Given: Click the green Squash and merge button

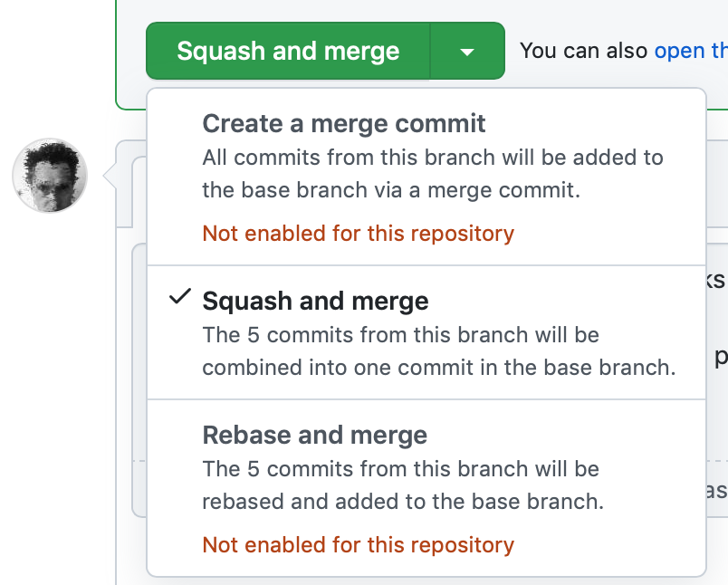Looking at the screenshot, I should pyautogui.click(x=288, y=51).
